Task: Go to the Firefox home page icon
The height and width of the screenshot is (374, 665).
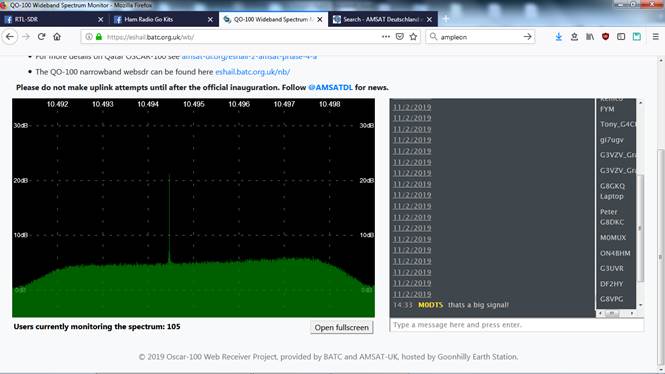Action: 57,37
